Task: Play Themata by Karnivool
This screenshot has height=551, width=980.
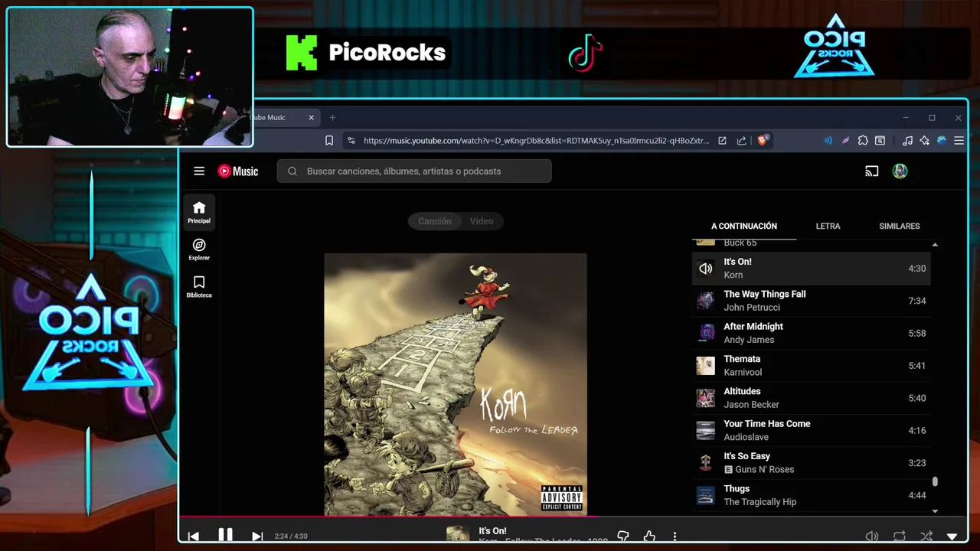Action: (x=812, y=366)
